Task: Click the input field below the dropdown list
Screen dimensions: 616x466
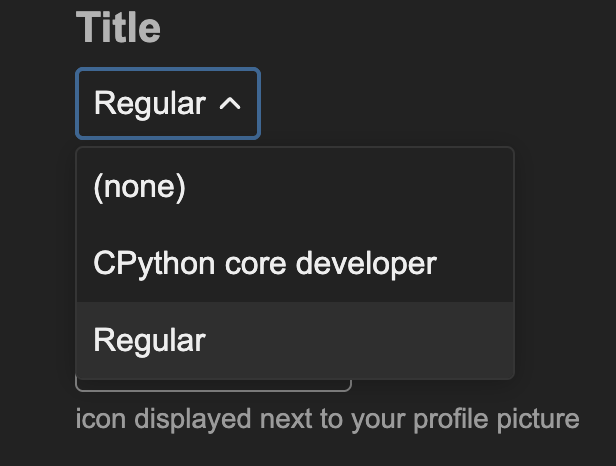Action: 213,385
